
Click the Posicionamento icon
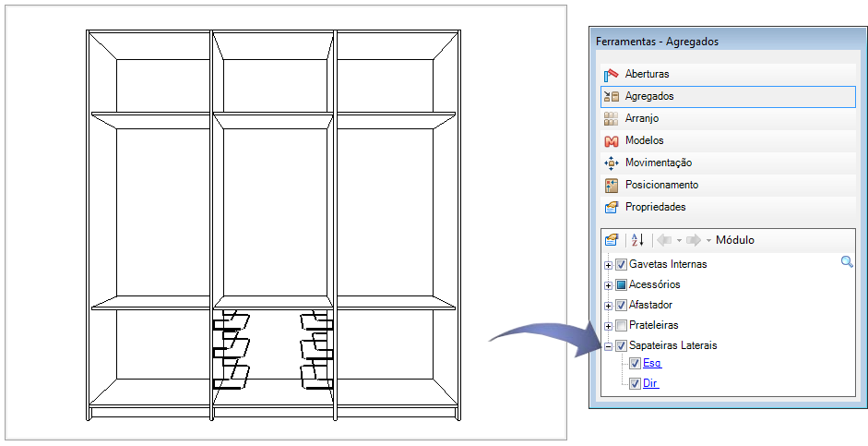[612, 185]
